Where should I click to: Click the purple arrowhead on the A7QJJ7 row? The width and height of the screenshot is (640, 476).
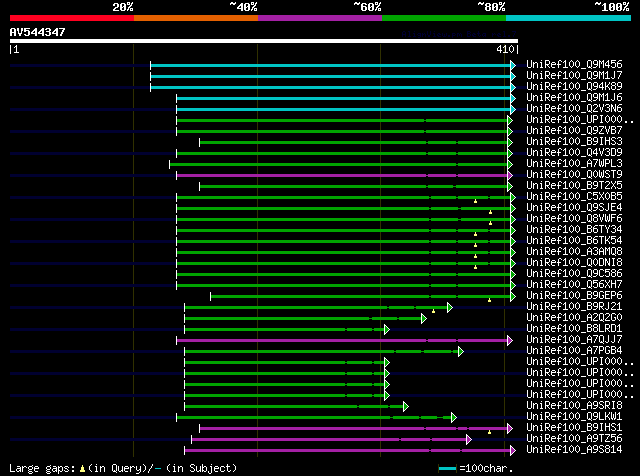(x=510, y=340)
